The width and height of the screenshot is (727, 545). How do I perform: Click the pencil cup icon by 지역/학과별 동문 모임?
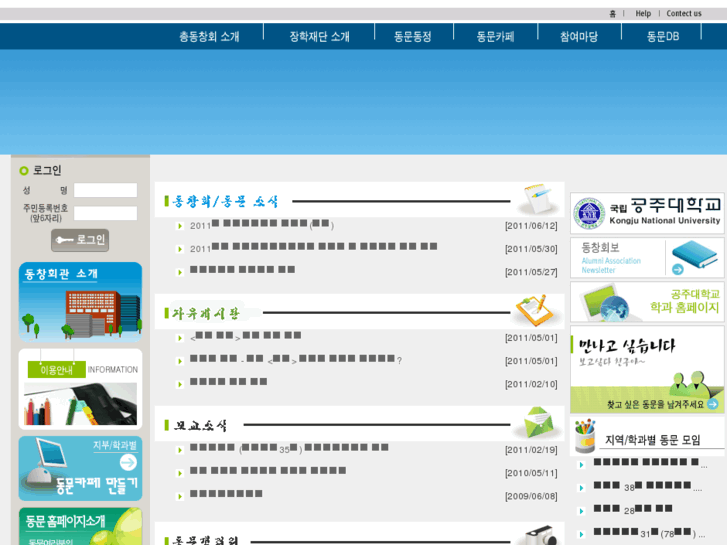click(x=585, y=436)
